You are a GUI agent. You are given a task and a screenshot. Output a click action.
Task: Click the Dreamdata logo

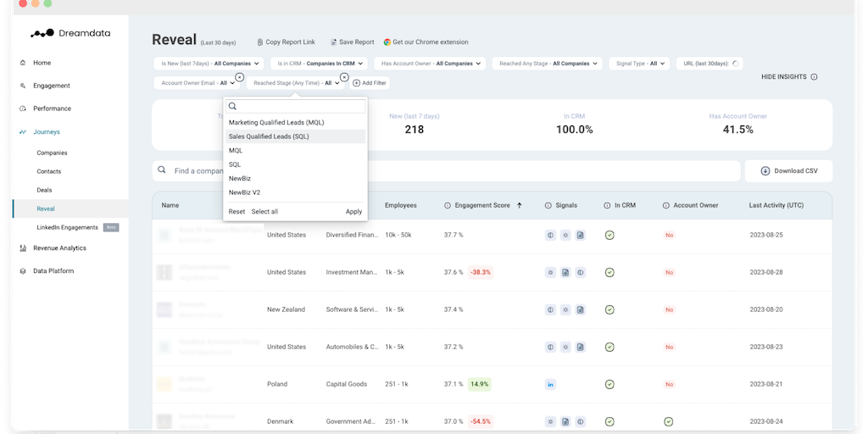tap(70, 33)
